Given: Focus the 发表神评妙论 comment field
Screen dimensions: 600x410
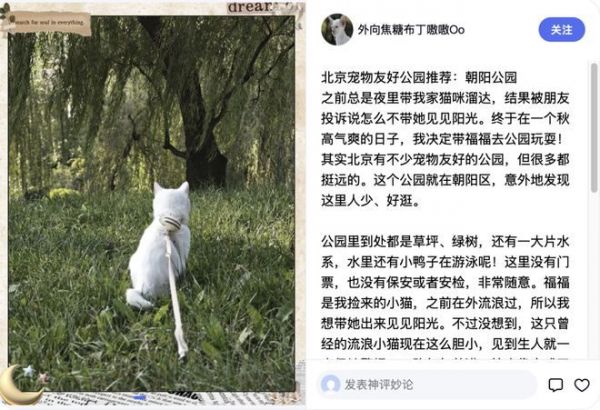Looking at the screenshot, I should coord(427,384).
